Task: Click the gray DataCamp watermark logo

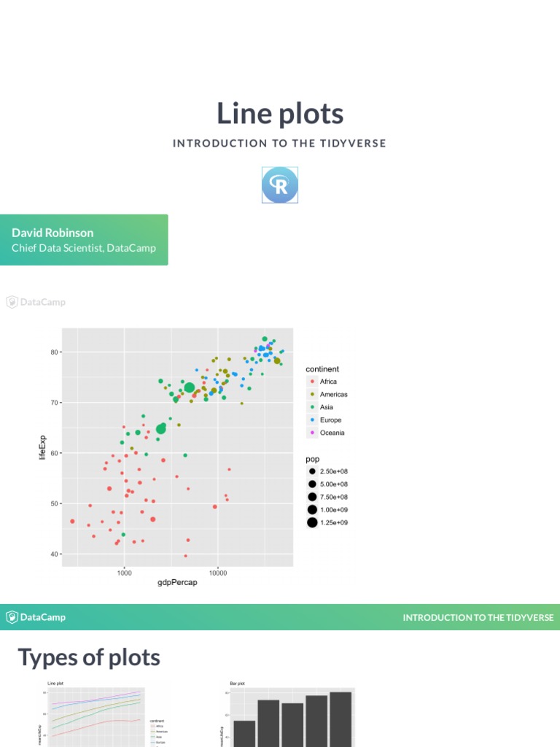Action: click(36, 302)
